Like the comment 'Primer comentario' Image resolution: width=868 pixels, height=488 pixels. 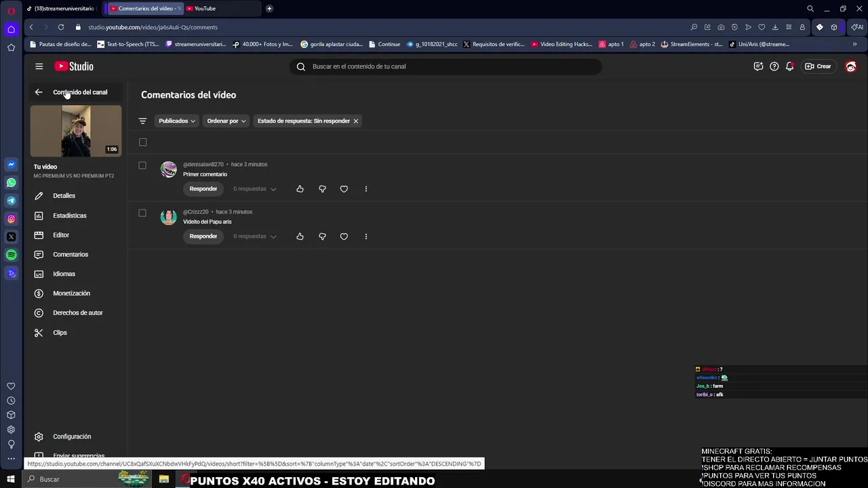pos(300,189)
